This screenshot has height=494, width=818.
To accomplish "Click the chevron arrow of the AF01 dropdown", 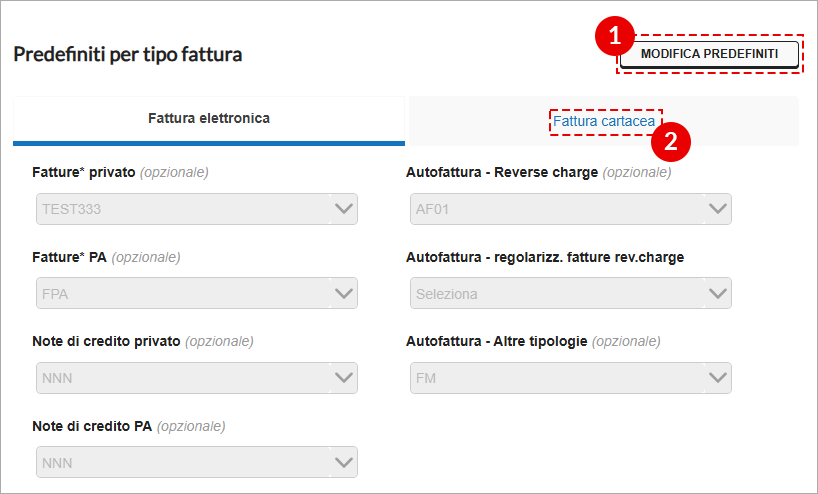I will tap(718, 209).
